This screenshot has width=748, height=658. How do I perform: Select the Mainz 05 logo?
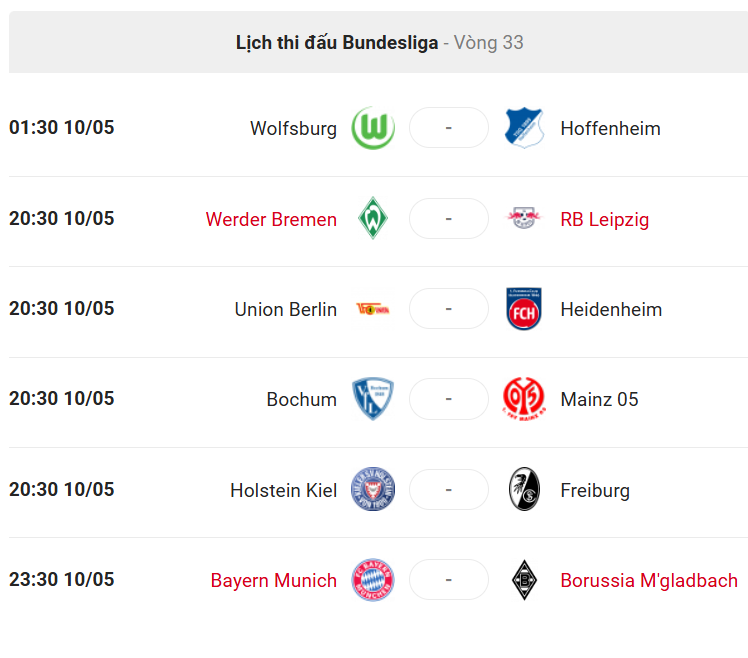(524, 399)
